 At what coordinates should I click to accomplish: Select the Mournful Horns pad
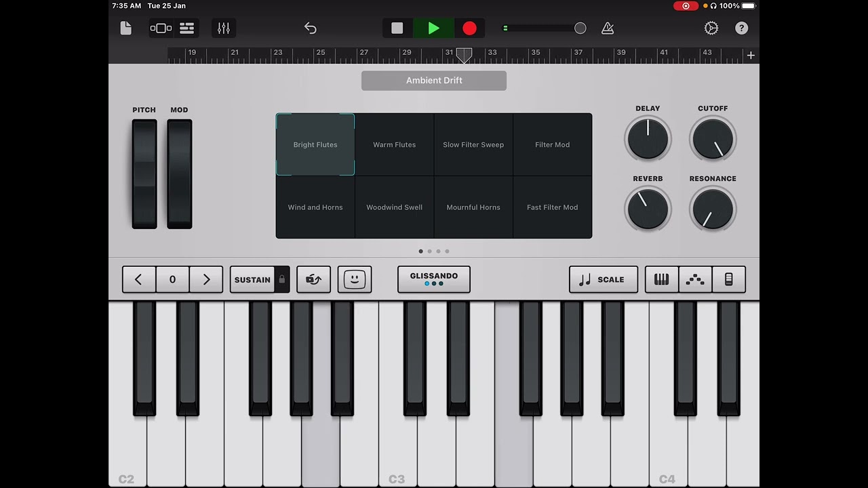point(473,207)
